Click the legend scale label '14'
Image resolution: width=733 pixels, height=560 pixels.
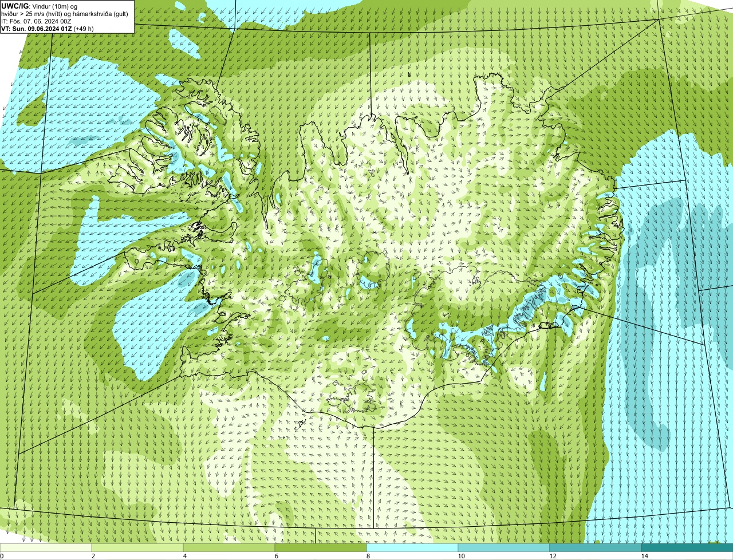644,556
